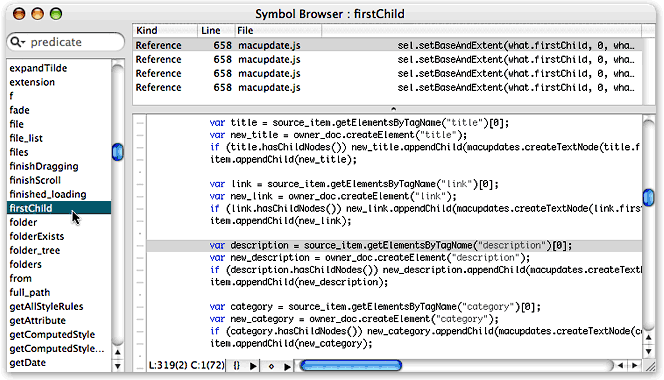Image resolution: width=664 pixels, height=380 pixels.
Task: Click the line and column position indicator
Action: tap(186, 365)
